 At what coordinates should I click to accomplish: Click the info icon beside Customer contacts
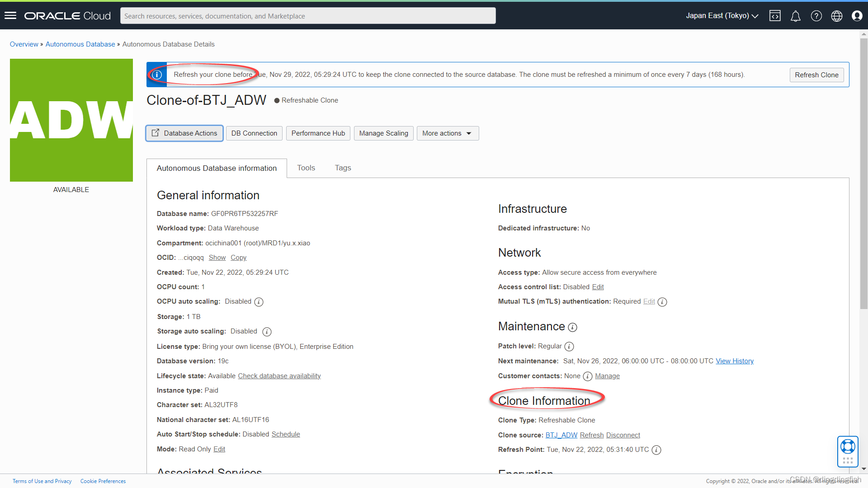point(588,376)
